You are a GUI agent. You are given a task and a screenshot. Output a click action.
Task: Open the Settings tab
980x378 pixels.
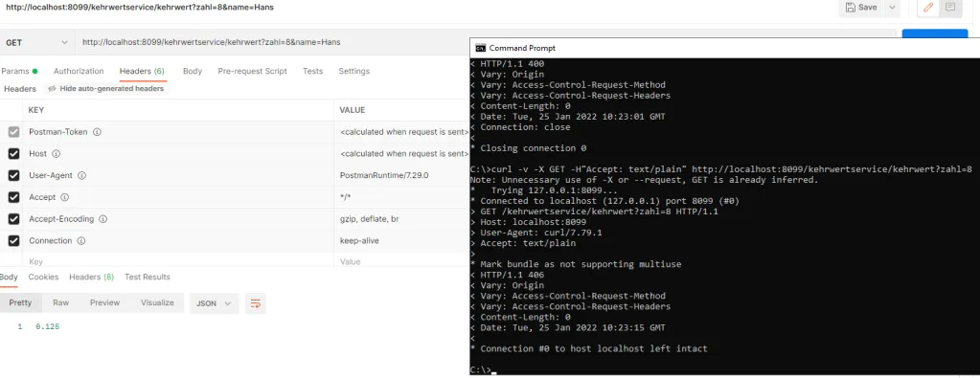click(x=353, y=71)
